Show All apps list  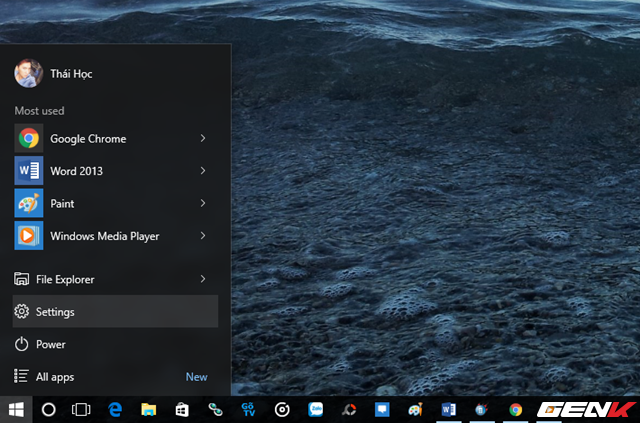(55, 377)
